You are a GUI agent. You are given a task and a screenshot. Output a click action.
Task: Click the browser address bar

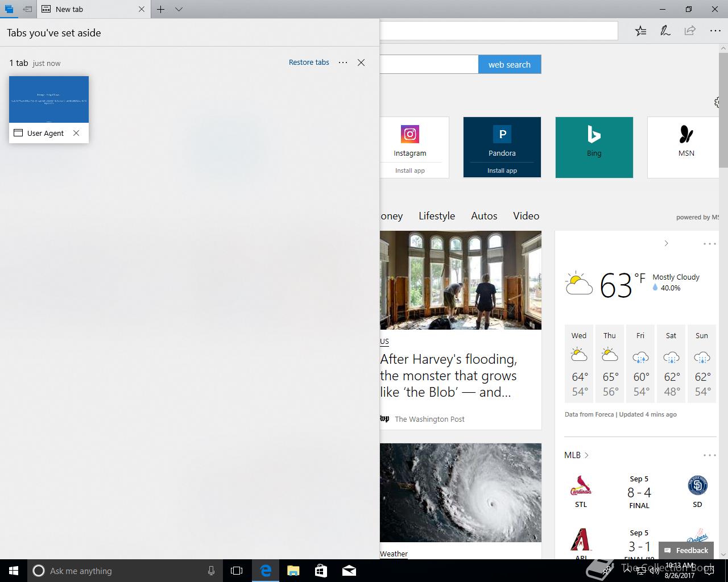point(498,31)
